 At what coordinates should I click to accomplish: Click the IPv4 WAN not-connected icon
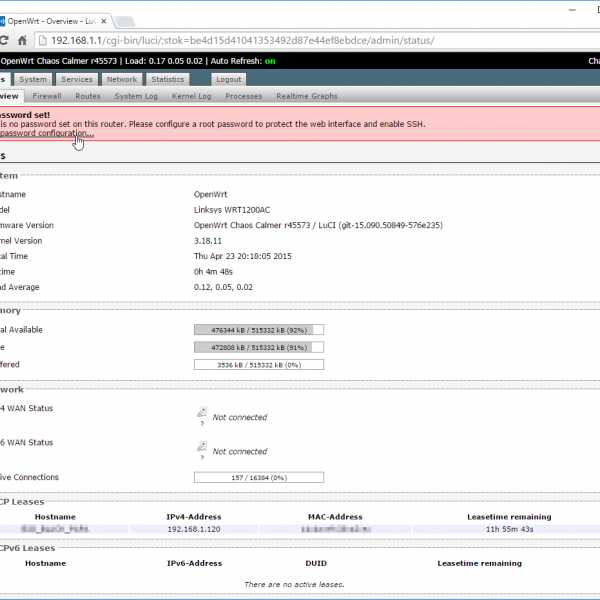201,412
